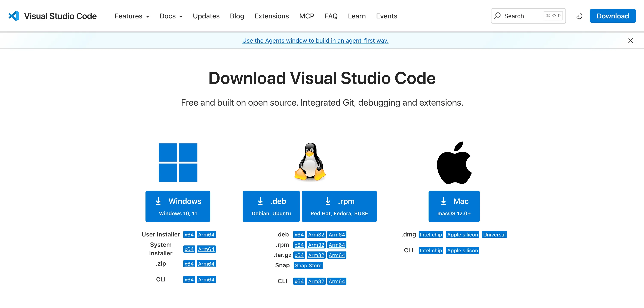Viewport: 644px width, 308px height.
Task: Open the Events nav link
Action: 386,16
